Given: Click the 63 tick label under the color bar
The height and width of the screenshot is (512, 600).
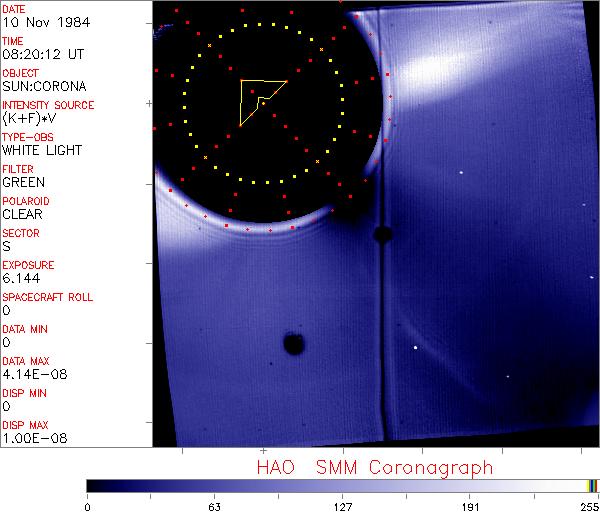Looking at the screenshot, I should (214, 505).
